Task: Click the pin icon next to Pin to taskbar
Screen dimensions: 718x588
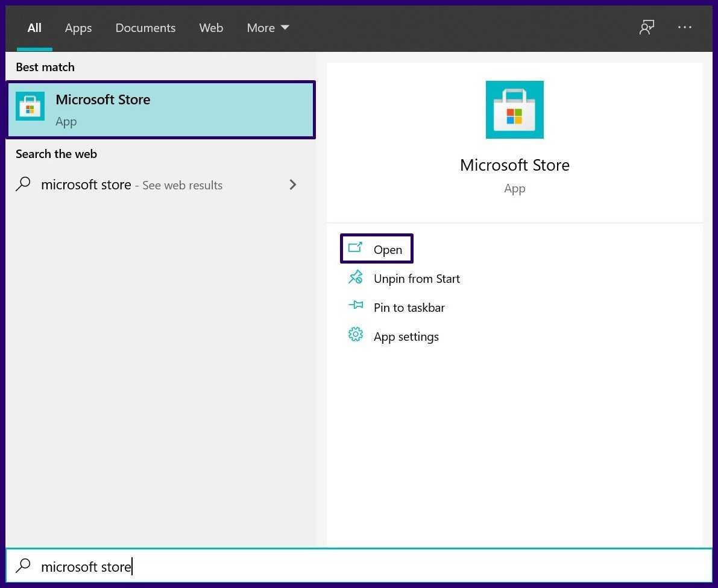Action: pos(356,306)
